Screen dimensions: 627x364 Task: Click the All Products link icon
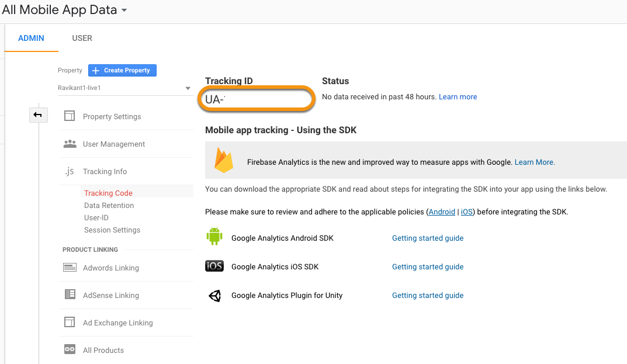(x=70, y=349)
